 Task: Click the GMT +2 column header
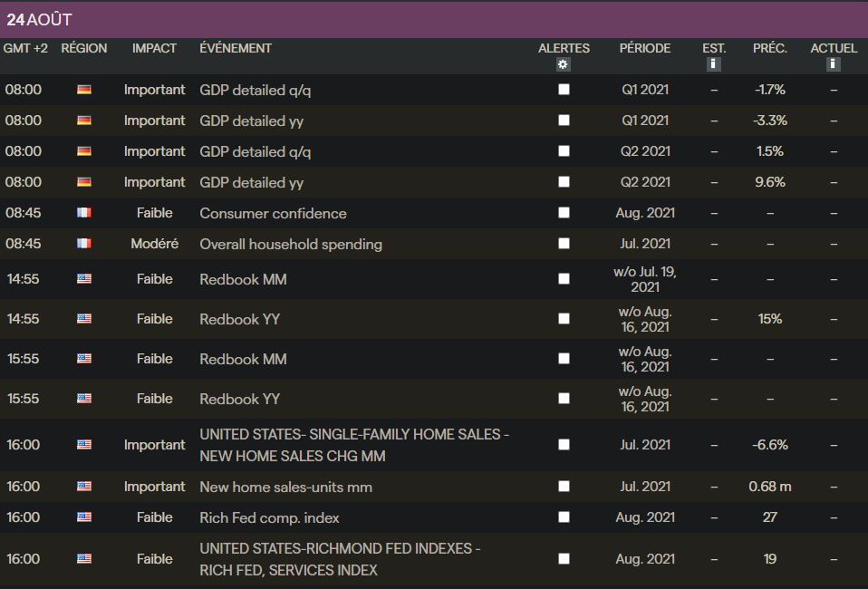tap(25, 49)
